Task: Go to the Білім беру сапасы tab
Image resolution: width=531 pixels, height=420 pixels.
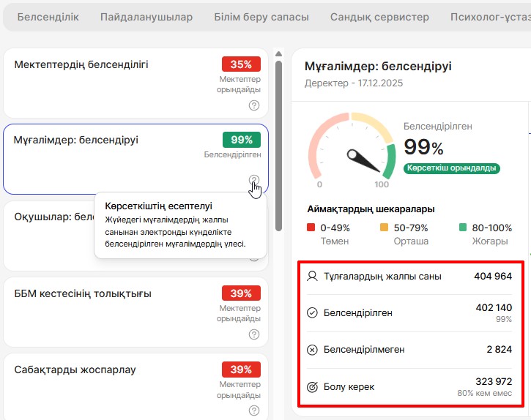Action: pyautogui.click(x=261, y=17)
